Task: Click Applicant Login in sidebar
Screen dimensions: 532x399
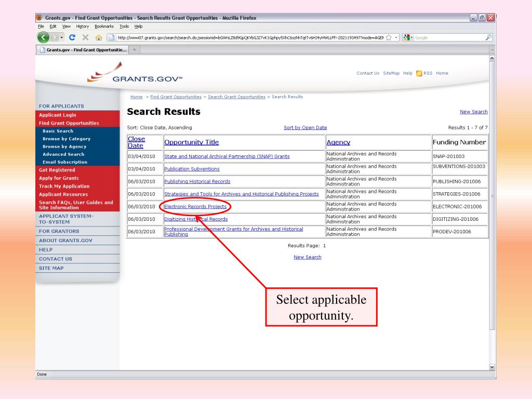Action: click(x=57, y=115)
